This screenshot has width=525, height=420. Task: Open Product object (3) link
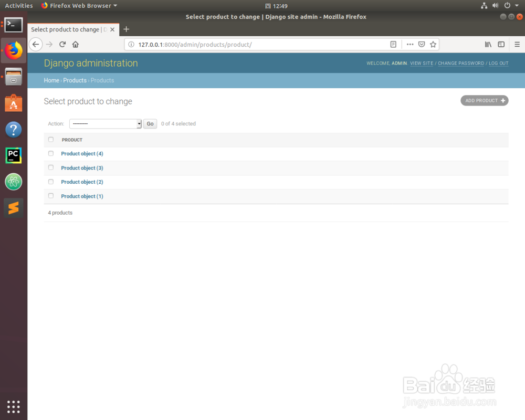coord(82,168)
